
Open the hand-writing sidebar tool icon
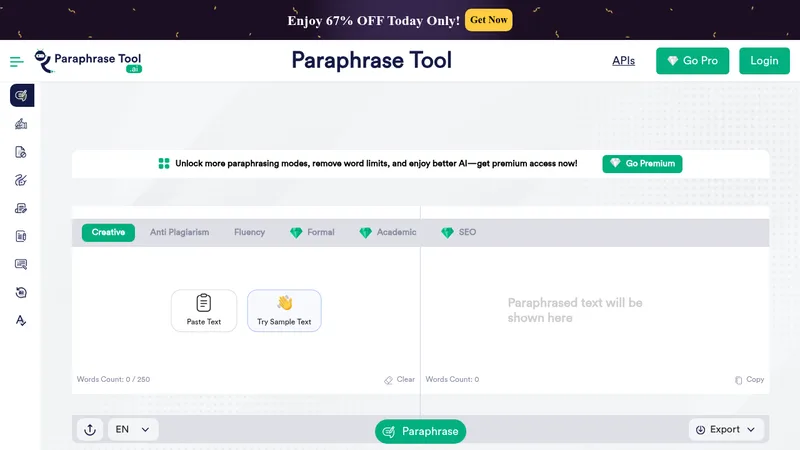point(21,124)
